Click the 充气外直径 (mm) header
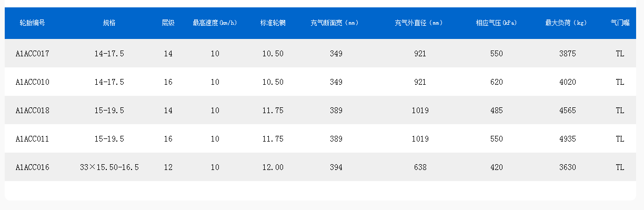644x210 pixels. point(419,23)
